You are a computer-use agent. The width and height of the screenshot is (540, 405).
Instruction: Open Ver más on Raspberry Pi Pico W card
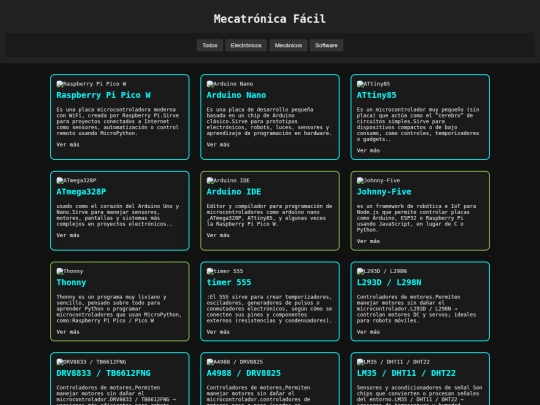(x=68, y=145)
